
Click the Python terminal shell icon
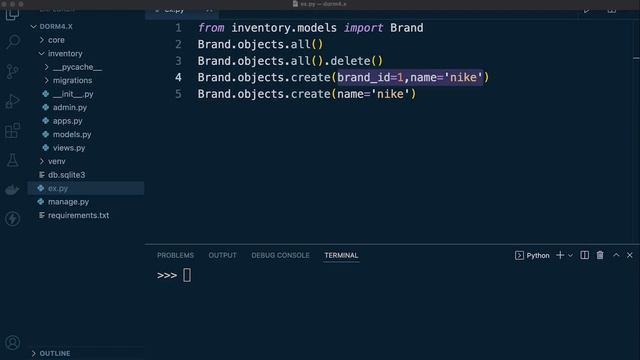tap(519, 256)
